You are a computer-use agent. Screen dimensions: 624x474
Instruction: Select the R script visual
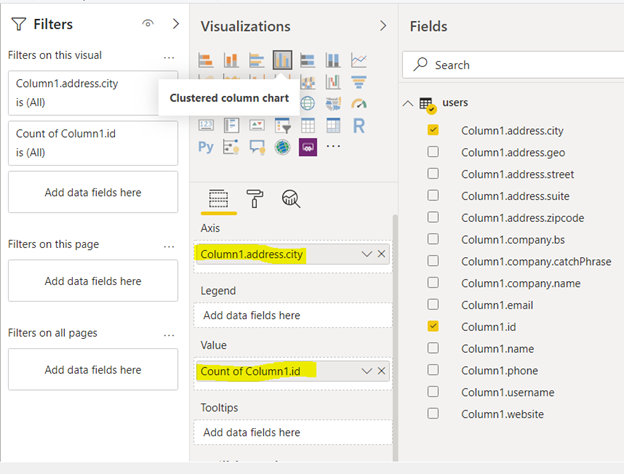coord(359,126)
